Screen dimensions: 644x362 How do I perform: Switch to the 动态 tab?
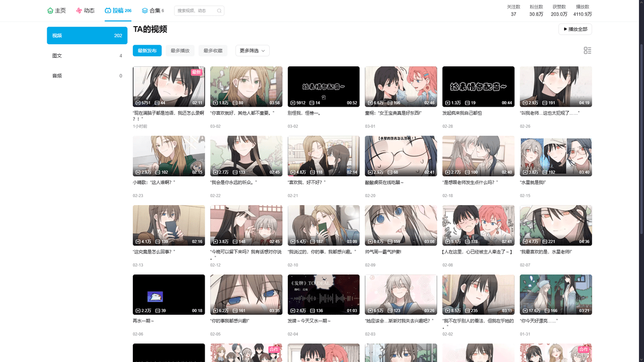tap(86, 11)
